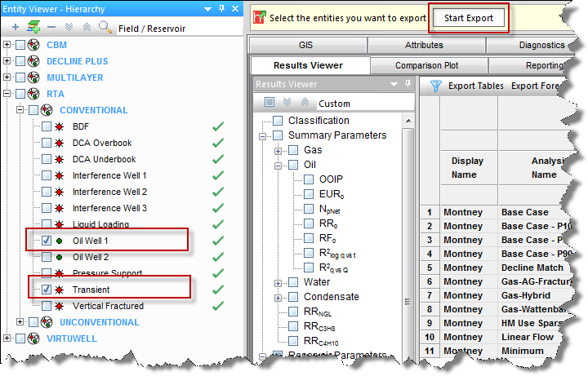
Task: Expand the Gas summary parameters node
Action: pos(278,150)
